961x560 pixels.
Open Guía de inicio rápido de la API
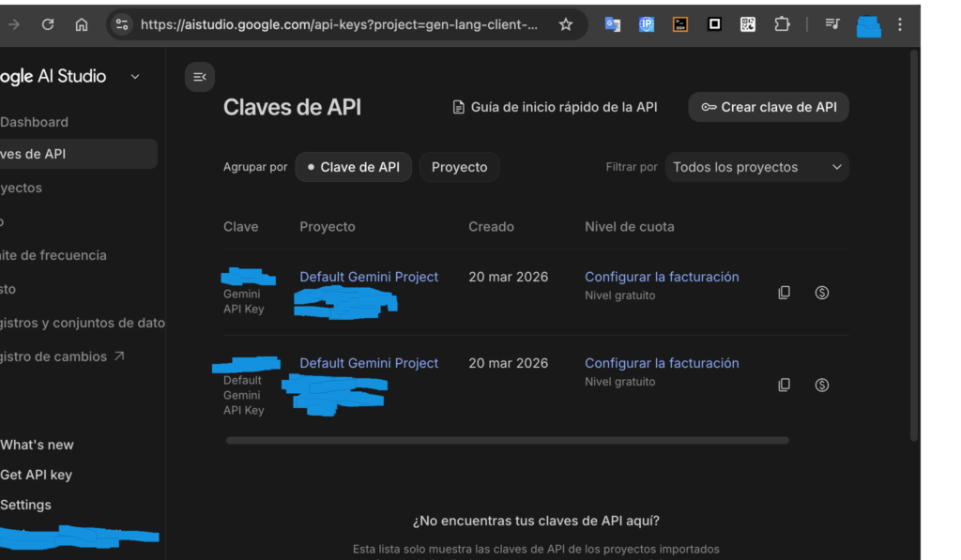555,107
